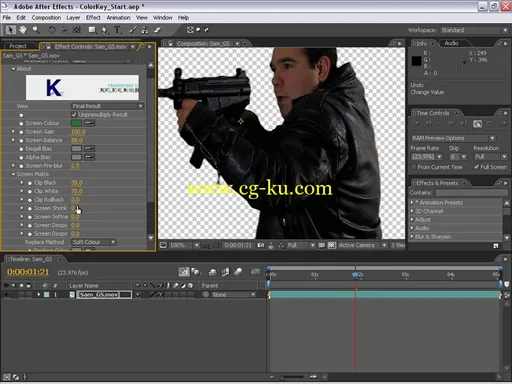Click Despill Bias eyedropper button
This screenshot has width=512, height=384.
pos(89,149)
